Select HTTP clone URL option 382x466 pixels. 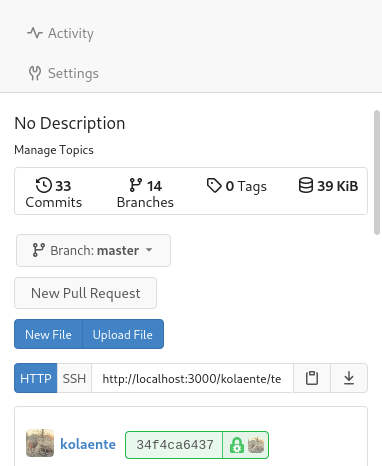[x=36, y=378]
